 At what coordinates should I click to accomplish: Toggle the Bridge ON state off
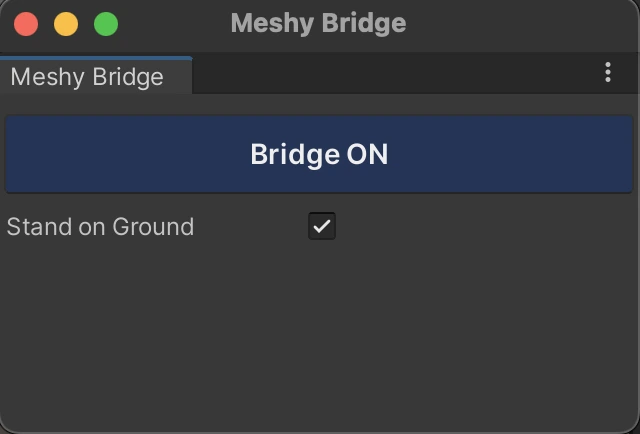click(319, 155)
